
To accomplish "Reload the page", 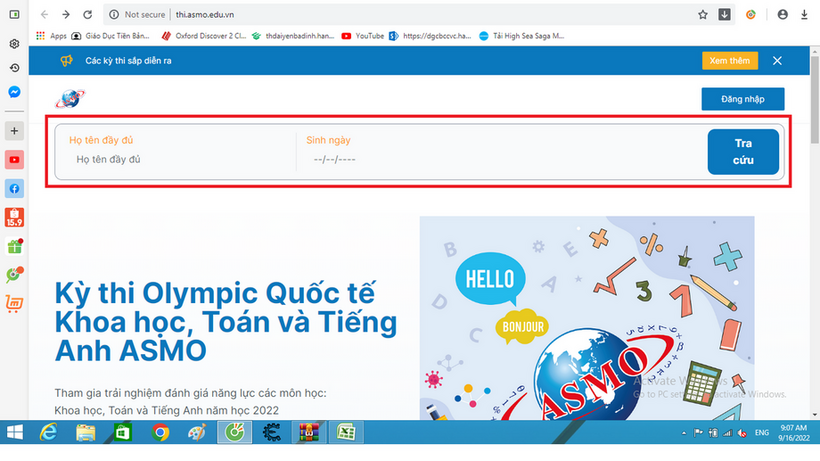I will tap(88, 15).
